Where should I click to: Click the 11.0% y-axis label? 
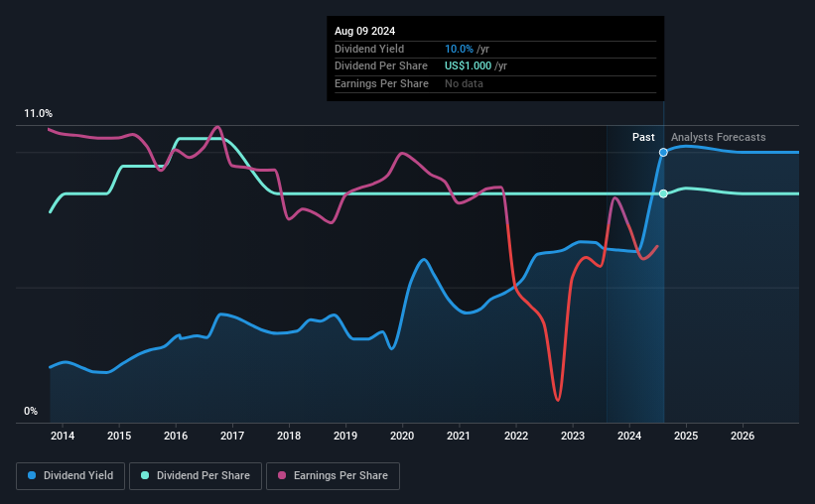coord(38,114)
